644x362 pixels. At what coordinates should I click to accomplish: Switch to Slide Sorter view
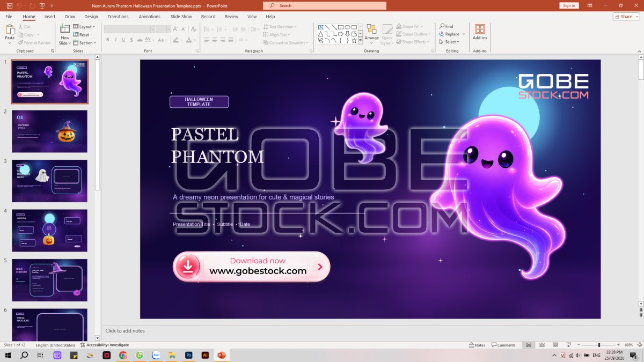[x=541, y=345]
